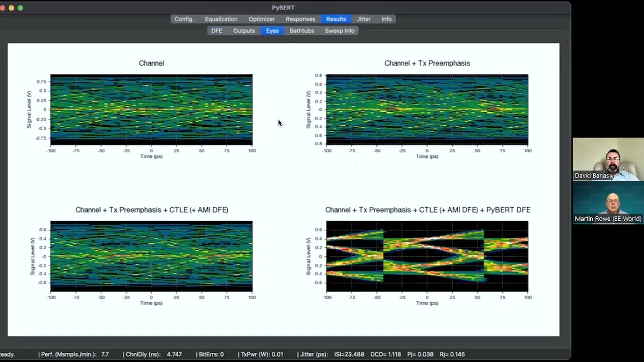Click the ISI=23.488 jitter value
The height and width of the screenshot is (362, 644).
tap(349, 354)
